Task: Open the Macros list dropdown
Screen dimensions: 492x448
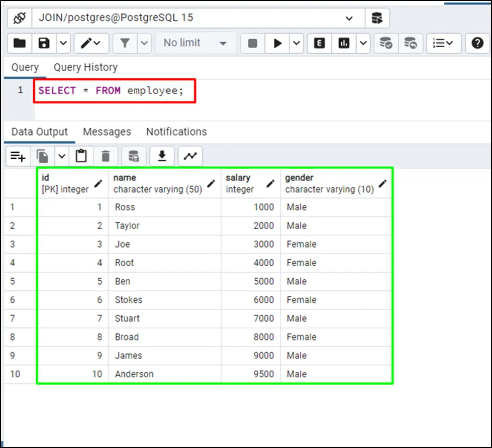Action: pyautogui.click(x=443, y=43)
